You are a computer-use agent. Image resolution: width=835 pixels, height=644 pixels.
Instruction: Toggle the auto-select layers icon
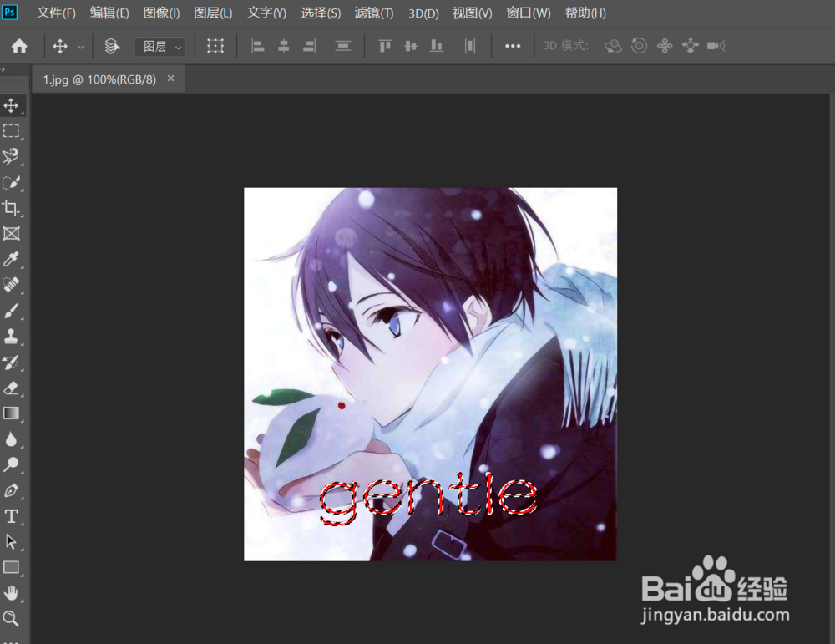pos(112,46)
